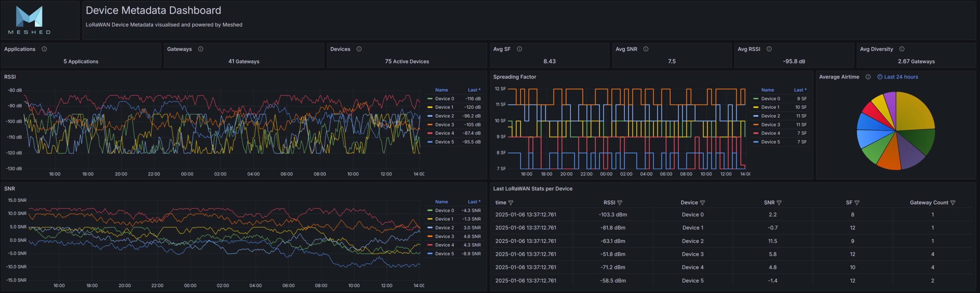Click the 75 Active Devices value
980x293 pixels.
tap(407, 61)
